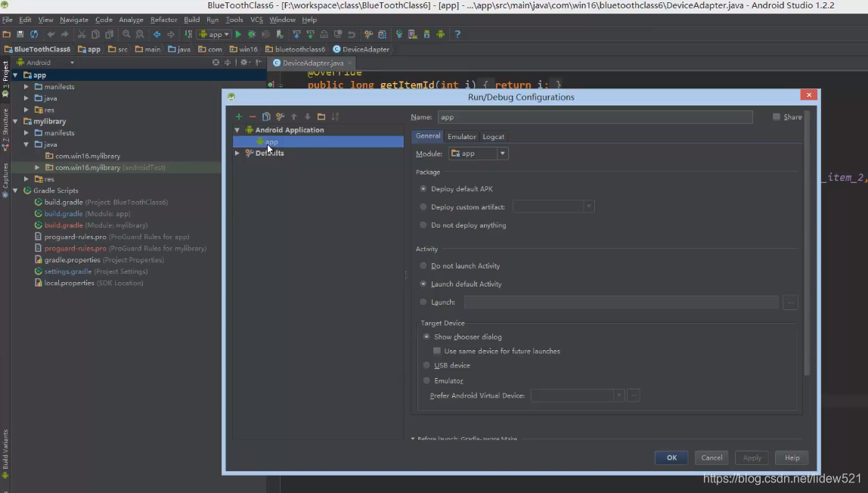The image size is (868, 493).
Task: Click the AVD Manager toolbar icon
Action: [x=412, y=34]
